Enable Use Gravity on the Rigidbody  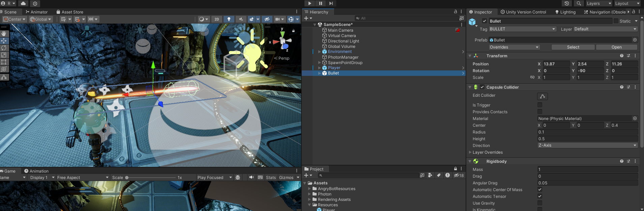point(540,203)
